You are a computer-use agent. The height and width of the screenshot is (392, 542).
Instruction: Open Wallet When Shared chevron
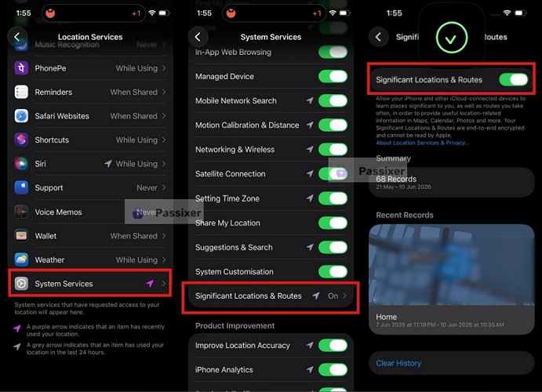pos(164,236)
